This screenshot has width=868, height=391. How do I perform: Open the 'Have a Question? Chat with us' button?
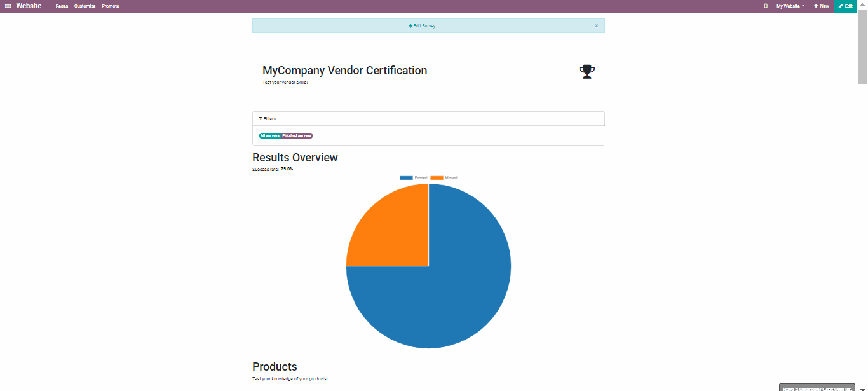[817, 388]
